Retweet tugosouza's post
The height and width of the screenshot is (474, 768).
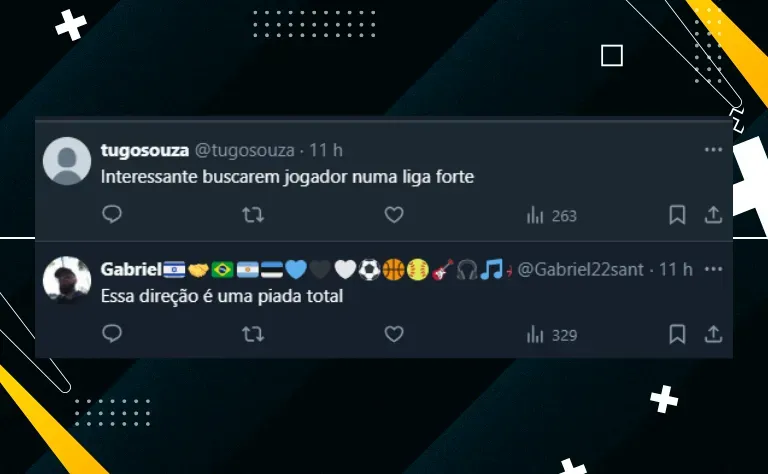pos(253,215)
